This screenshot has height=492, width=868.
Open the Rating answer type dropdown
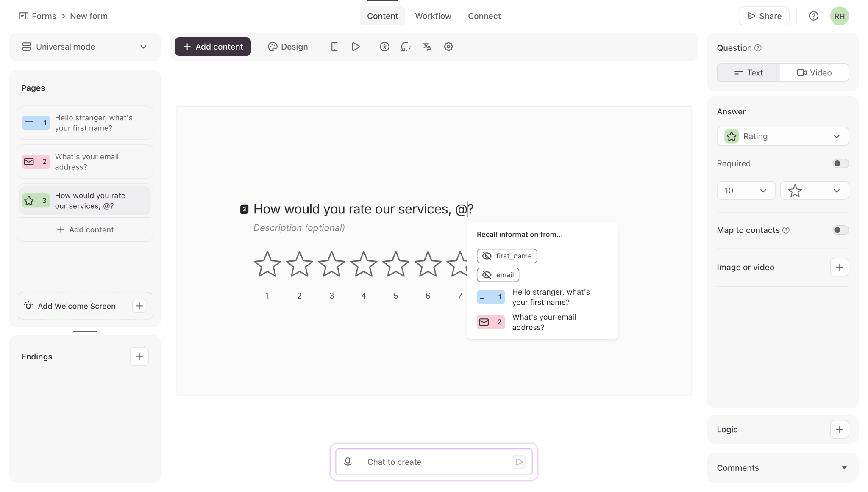[782, 136]
